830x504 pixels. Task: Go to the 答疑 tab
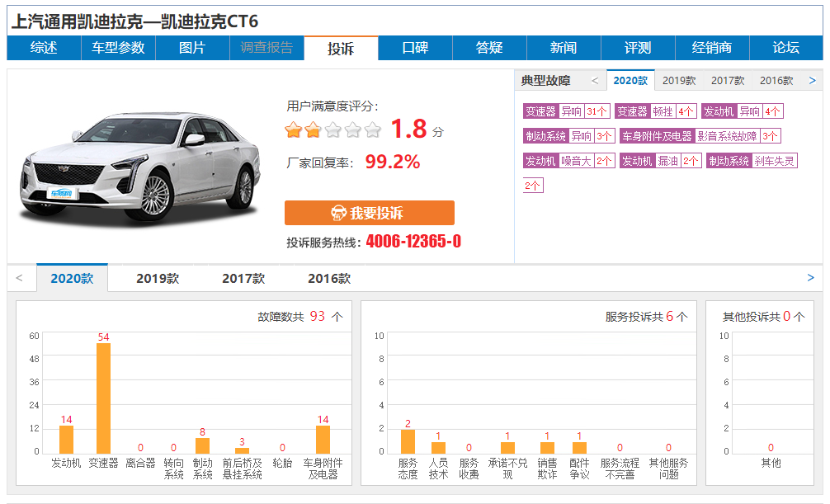coord(489,48)
